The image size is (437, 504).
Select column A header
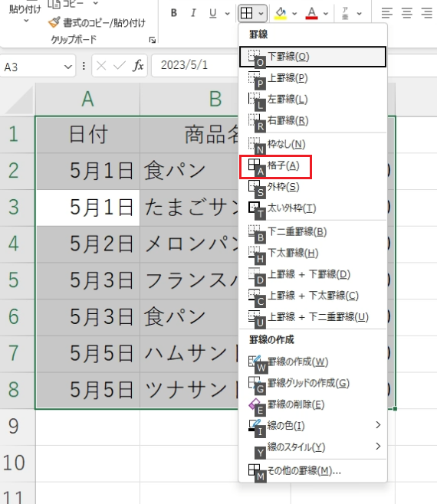[x=87, y=99]
